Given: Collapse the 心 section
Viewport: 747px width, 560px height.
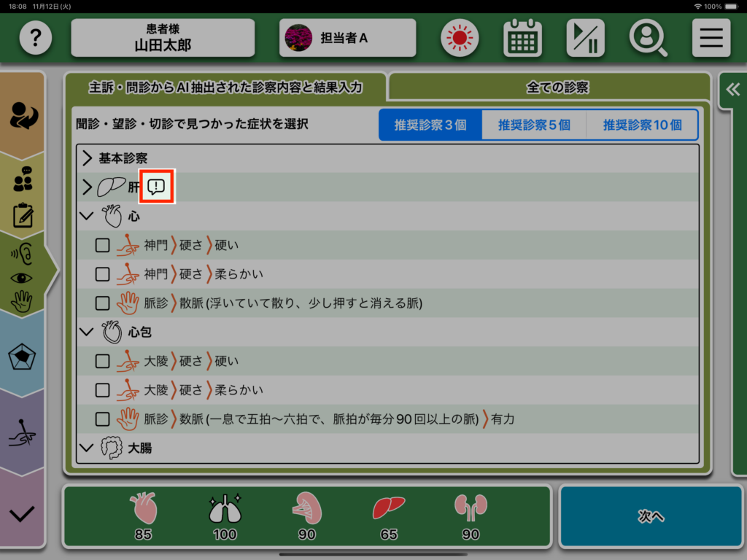Looking at the screenshot, I should point(88,216).
